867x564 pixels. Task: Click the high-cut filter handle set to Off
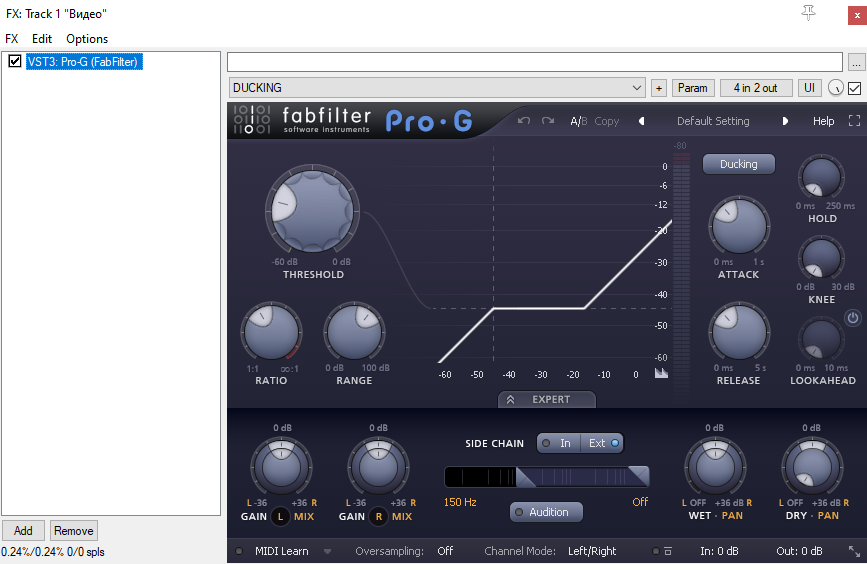pos(639,477)
